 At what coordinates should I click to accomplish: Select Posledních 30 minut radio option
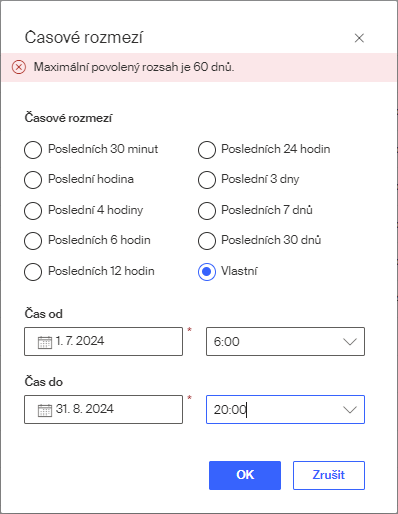33,150
